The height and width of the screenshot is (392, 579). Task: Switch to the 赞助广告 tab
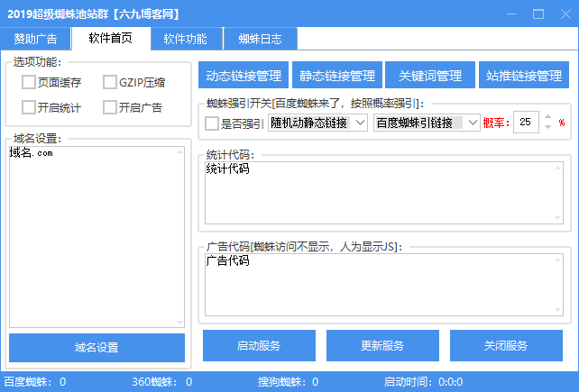pyautogui.click(x=35, y=39)
